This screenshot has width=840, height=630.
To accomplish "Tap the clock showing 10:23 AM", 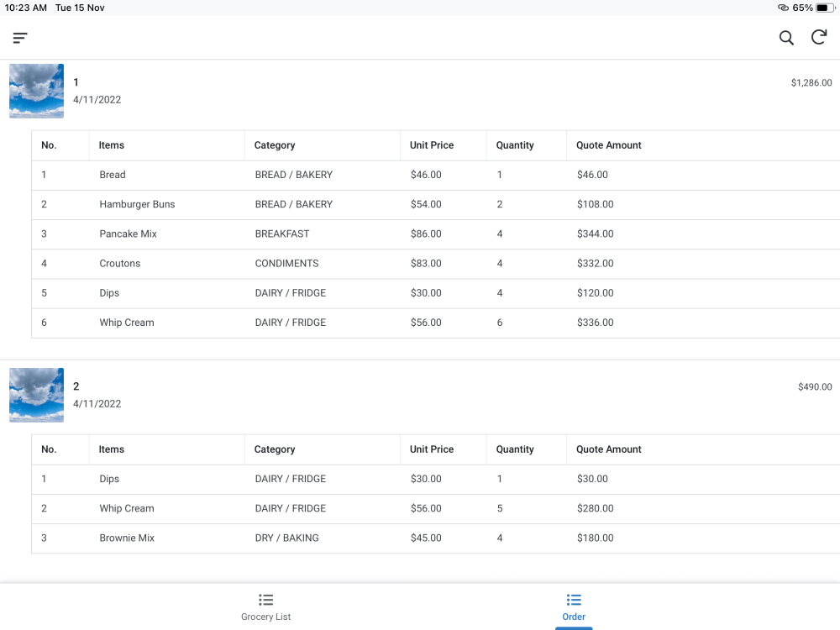I will [26, 8].
